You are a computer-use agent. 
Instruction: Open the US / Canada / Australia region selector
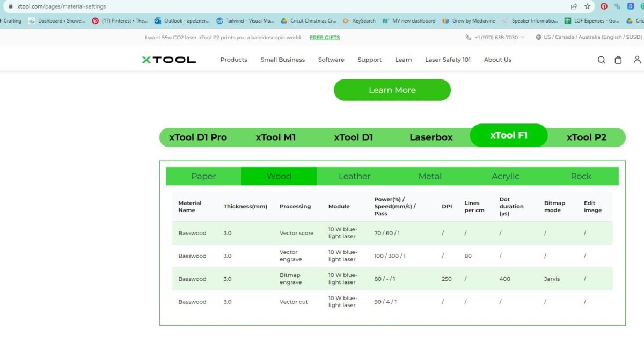click(x=589, y=38)
